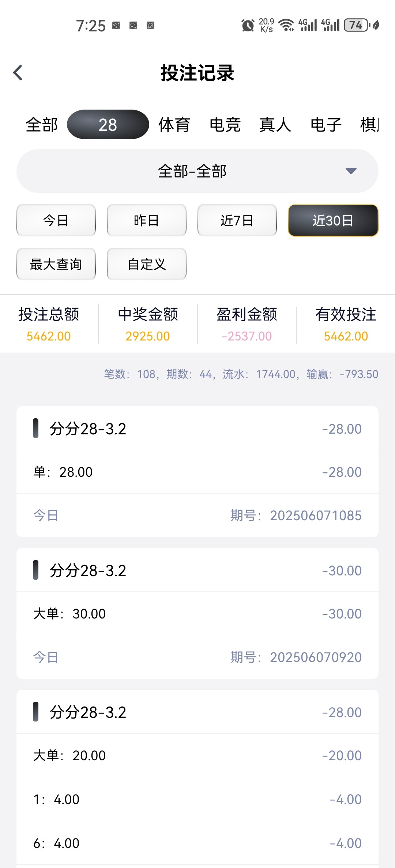Switch to the 全部 category tab

(42, 125)
